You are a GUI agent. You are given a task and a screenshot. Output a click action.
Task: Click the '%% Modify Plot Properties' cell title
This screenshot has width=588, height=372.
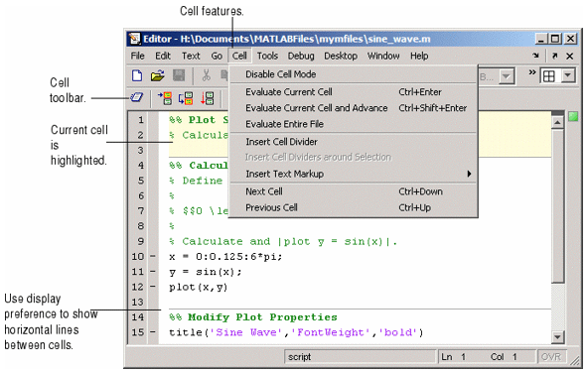point(253,317)
